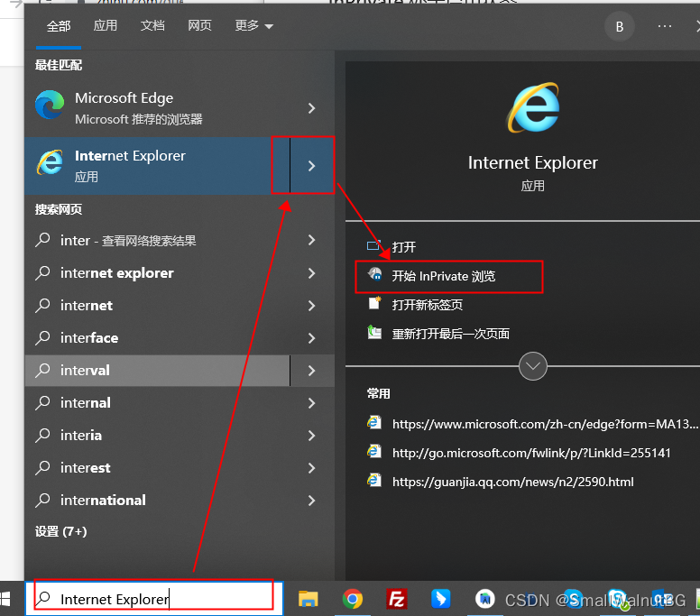The image size is (700, 616).
Task: Click 打开新标签页
Action: point(428,306)
